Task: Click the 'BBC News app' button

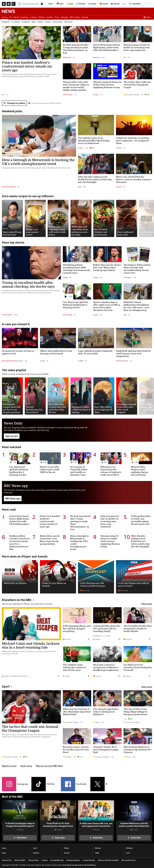Action: point(13,498)
